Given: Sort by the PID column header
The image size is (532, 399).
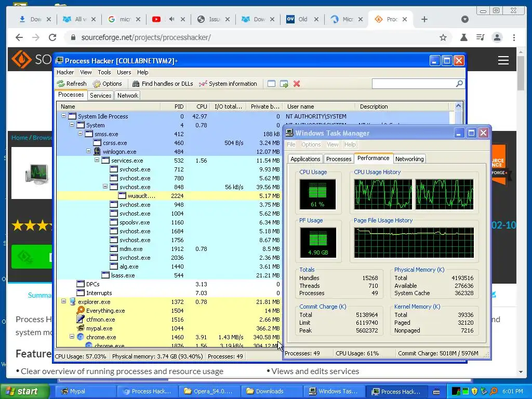Looking at the screenshot, I should (x=173, y=107).
